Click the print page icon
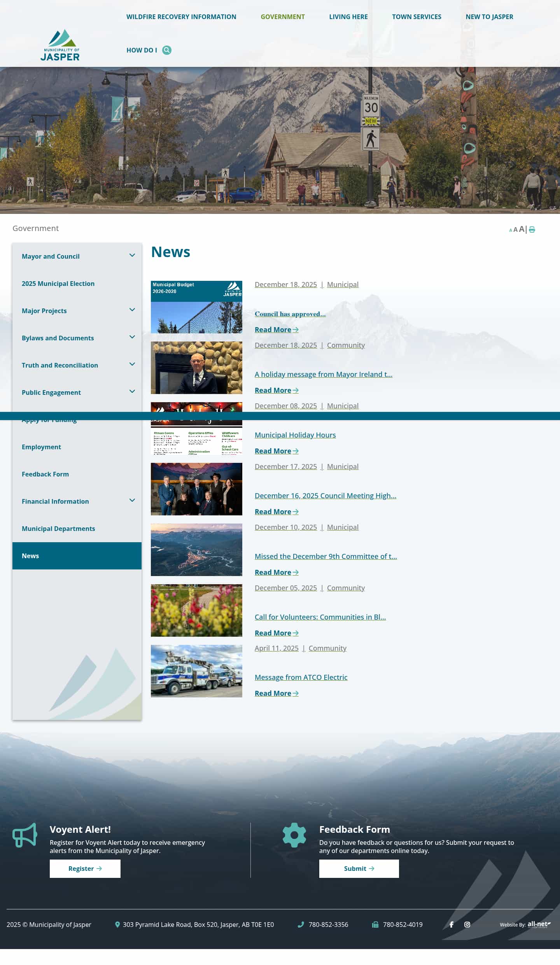This screenshot has height=965, width=560. click(x=532, y=229)
